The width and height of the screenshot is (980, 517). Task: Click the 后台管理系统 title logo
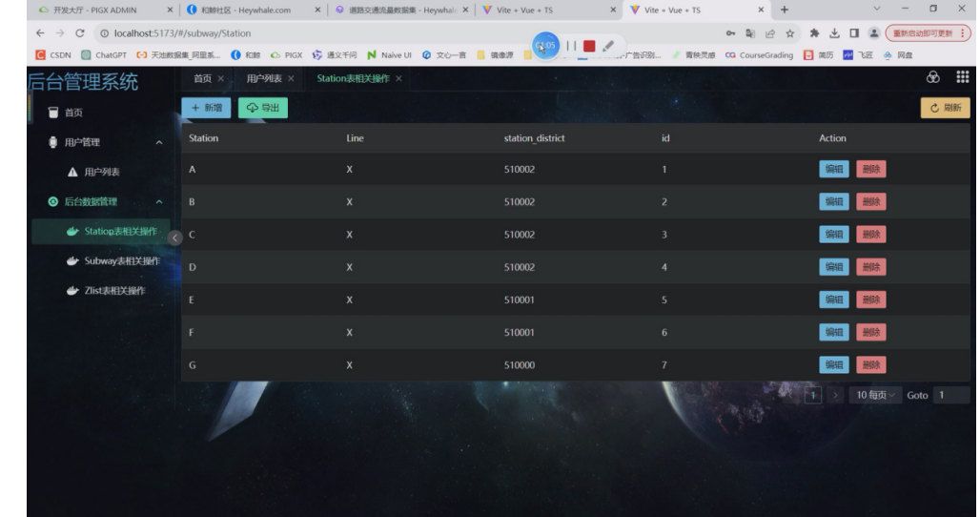pyautogui.click(x=83, y=81)
